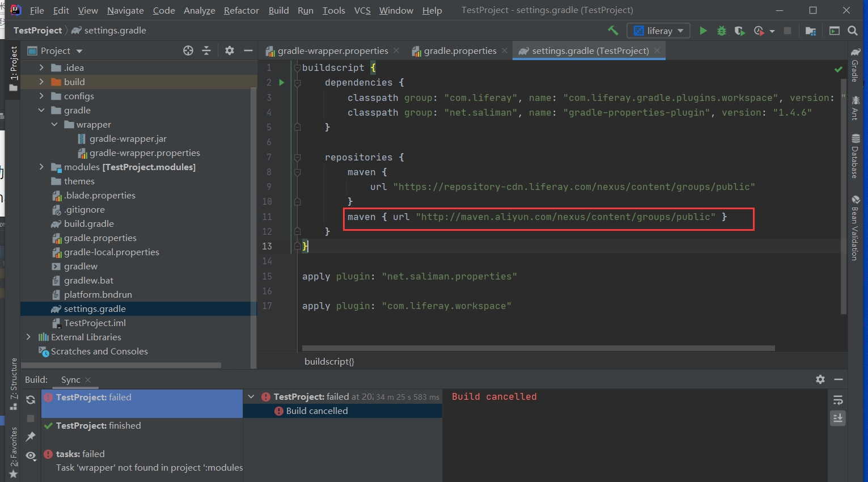Image resolution: width=868 pixels, height=482 pixels.
Task: Open the VCS menu
Action: pos(362,10)
